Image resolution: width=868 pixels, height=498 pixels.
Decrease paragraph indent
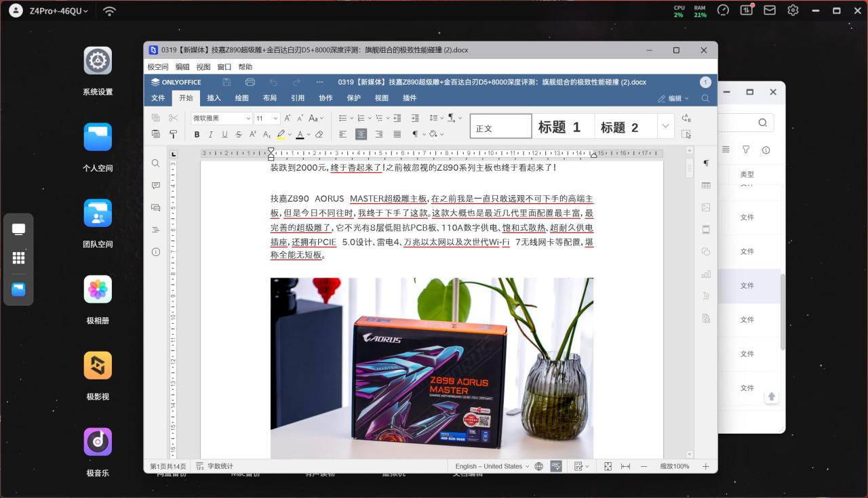397,118
